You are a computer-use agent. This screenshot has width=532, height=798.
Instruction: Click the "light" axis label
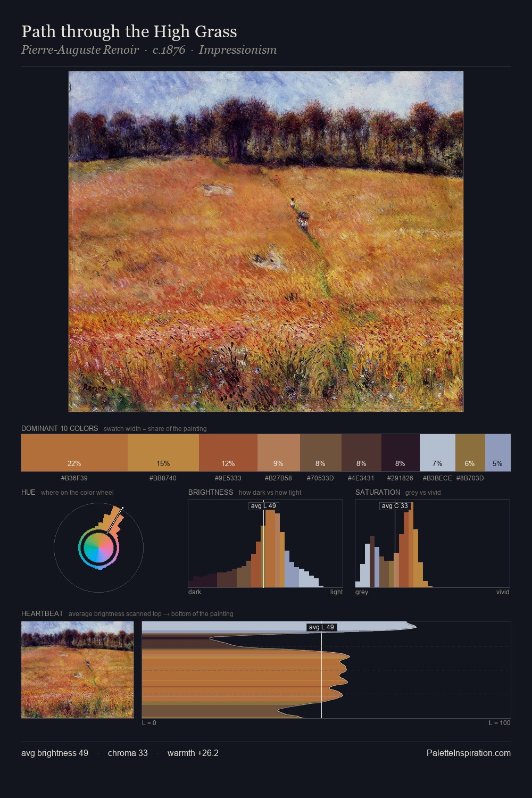(336, 592)
